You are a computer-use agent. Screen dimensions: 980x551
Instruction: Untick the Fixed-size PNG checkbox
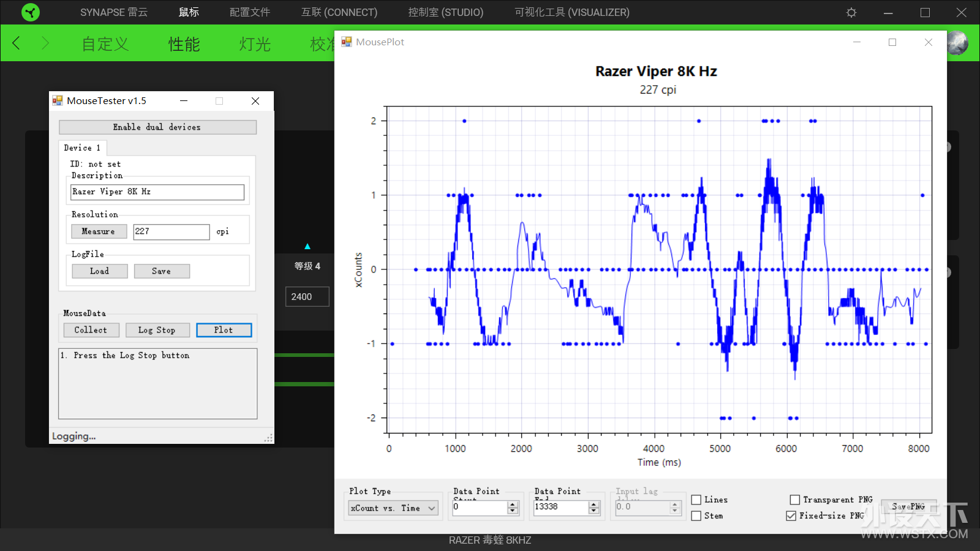click(x=791, y=515)
